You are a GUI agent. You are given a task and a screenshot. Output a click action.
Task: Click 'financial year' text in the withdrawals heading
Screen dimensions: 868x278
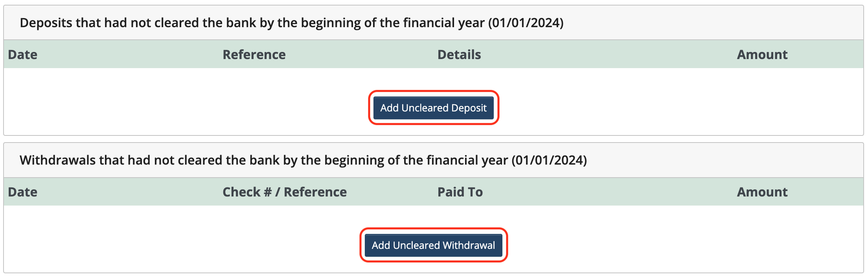[x=467, y=160]
